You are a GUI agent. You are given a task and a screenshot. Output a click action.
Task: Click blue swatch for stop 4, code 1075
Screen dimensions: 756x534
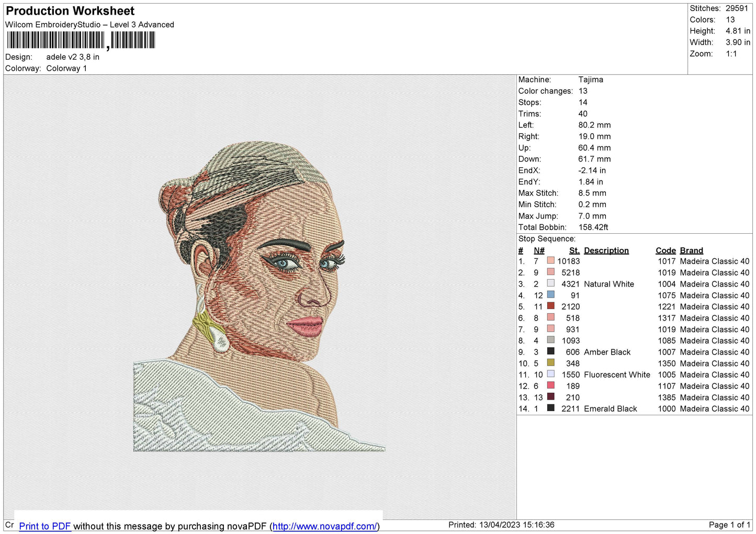click(x=550, y=294)
